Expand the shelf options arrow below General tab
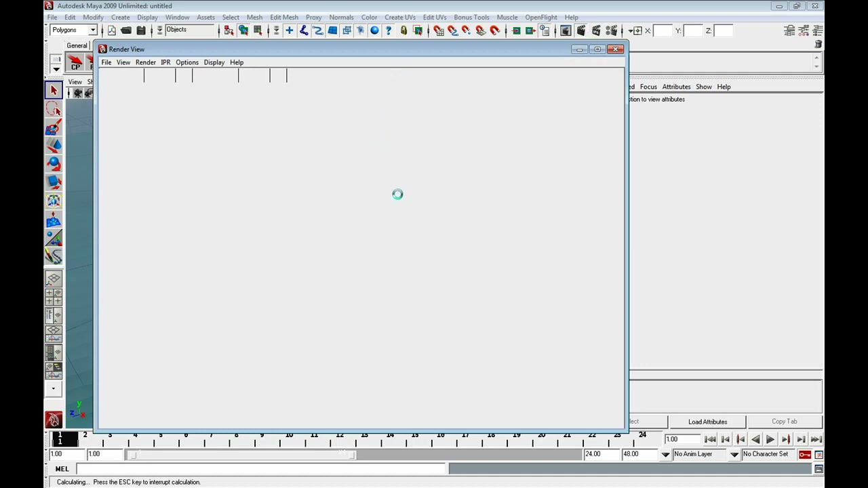This screenshot has height=488, width=868. tap(56, 68)
